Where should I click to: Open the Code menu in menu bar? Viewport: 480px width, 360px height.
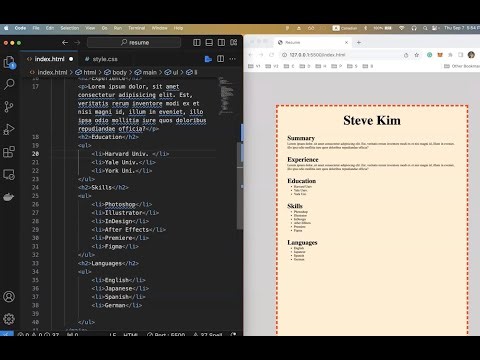click(x=20, y=28)
